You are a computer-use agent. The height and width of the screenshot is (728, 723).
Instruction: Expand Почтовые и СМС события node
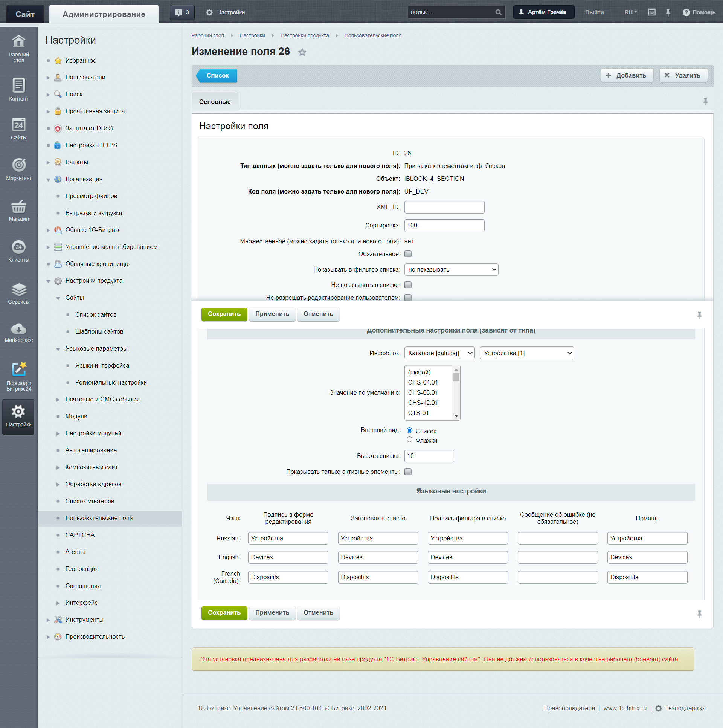pyautogui.click(x=58, y=400)
